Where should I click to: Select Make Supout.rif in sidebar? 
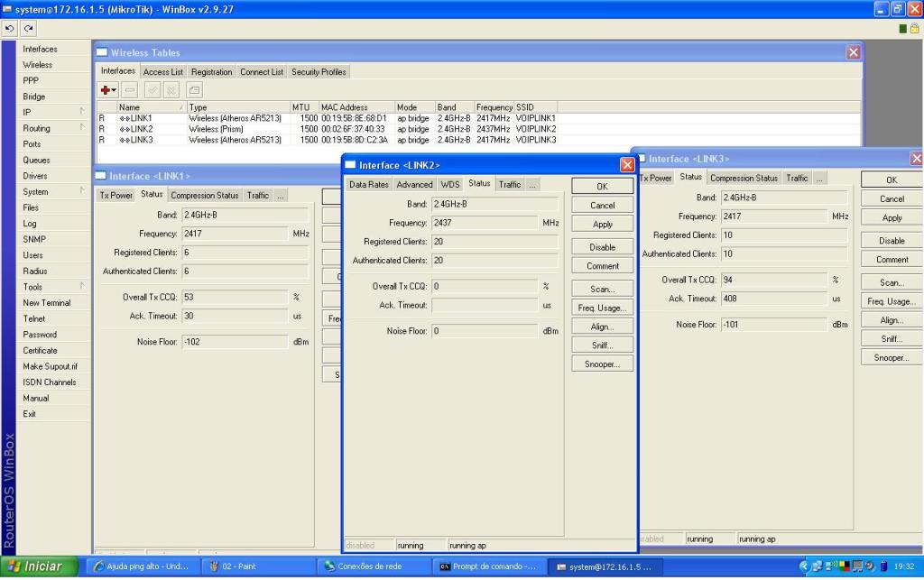coord(51,366)
